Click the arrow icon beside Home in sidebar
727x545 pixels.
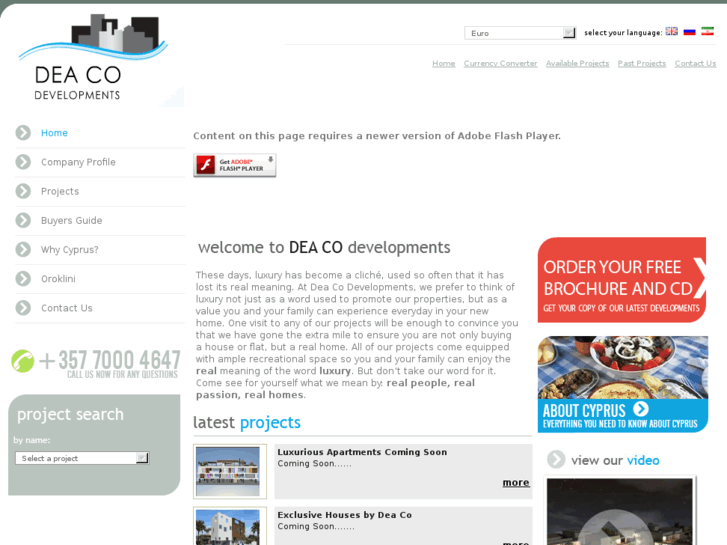[x=23, y=133]
